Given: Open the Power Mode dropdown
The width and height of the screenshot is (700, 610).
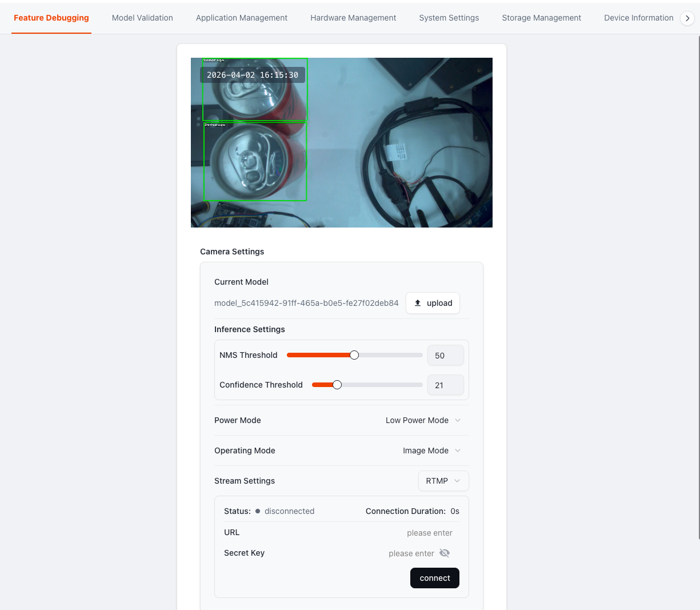Looking at the screenshot, I should tap(423, 420).
